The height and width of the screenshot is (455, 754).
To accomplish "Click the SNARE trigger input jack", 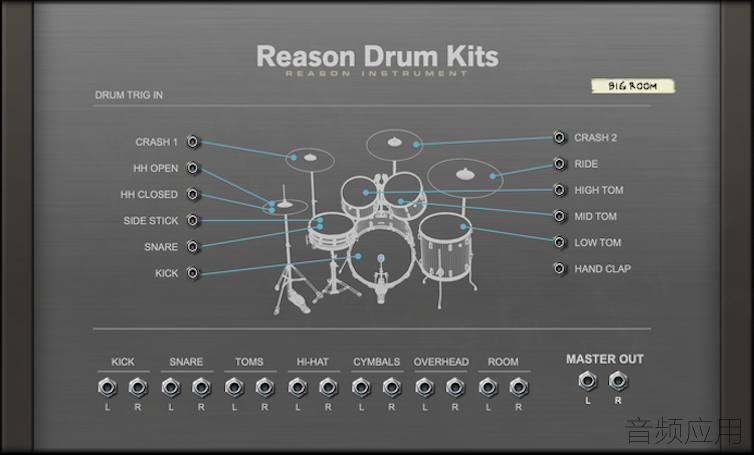I will coord(192,246).
